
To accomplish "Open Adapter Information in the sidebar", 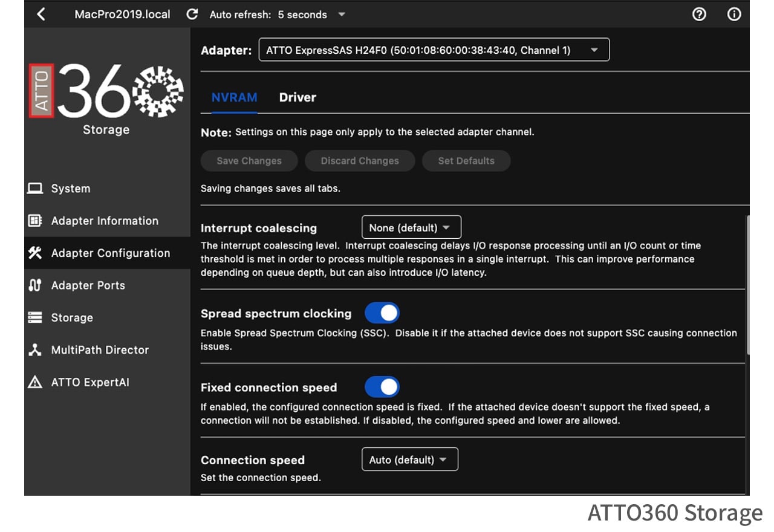I will point(107,221).
